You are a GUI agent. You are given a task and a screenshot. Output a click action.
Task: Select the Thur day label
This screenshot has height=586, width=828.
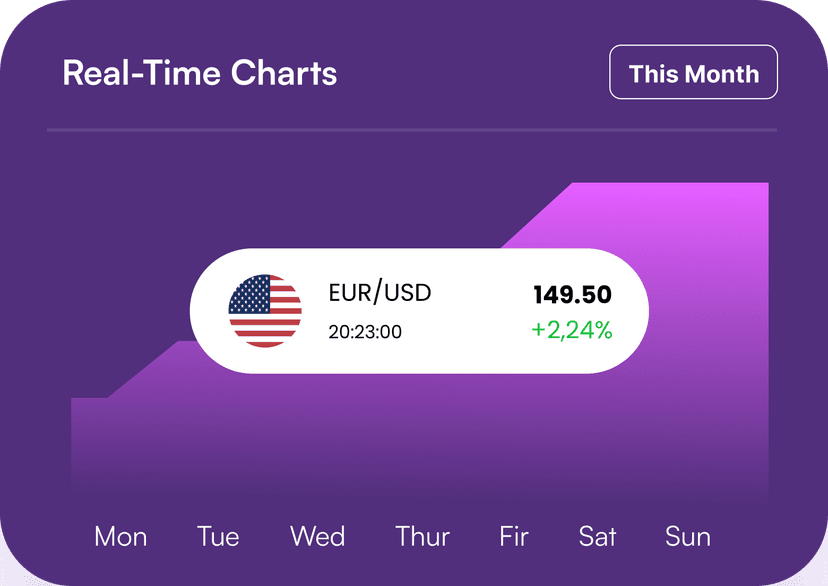pyautogui.click(x=422, y=536)
